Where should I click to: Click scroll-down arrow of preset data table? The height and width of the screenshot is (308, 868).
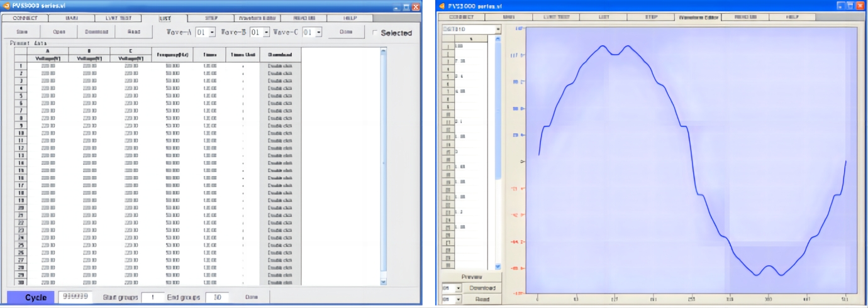(x=384, y=282)
